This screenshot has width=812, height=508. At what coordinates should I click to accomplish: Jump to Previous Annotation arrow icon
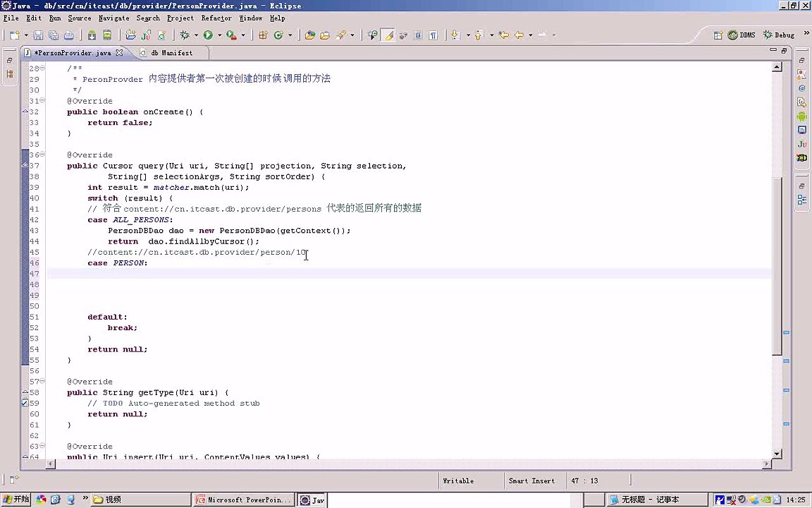pos(479,35)
